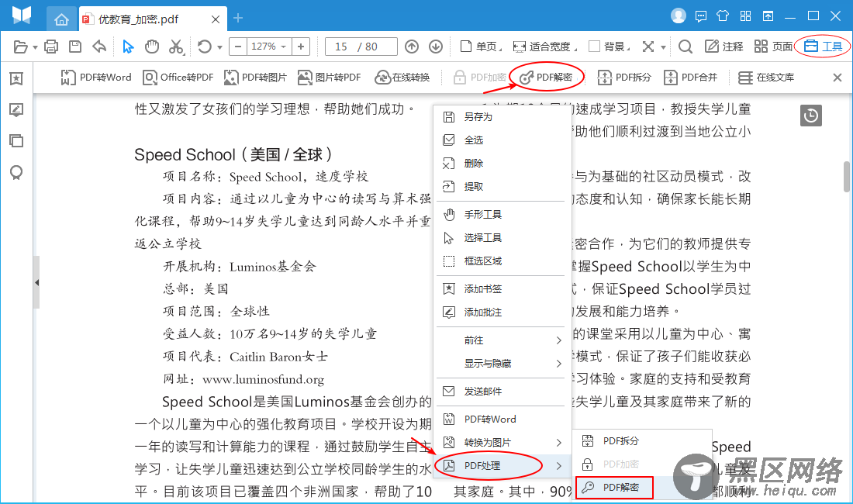Open the 页面 page tab
The image size is (853, 504).
[774, 47]
